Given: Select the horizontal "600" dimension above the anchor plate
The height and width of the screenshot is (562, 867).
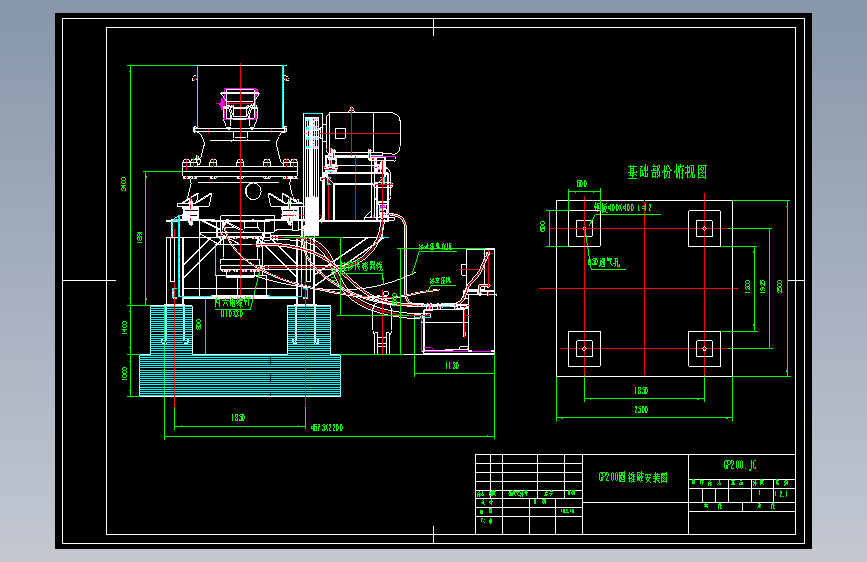Looking at the screenshot, I should coord(582,184).
